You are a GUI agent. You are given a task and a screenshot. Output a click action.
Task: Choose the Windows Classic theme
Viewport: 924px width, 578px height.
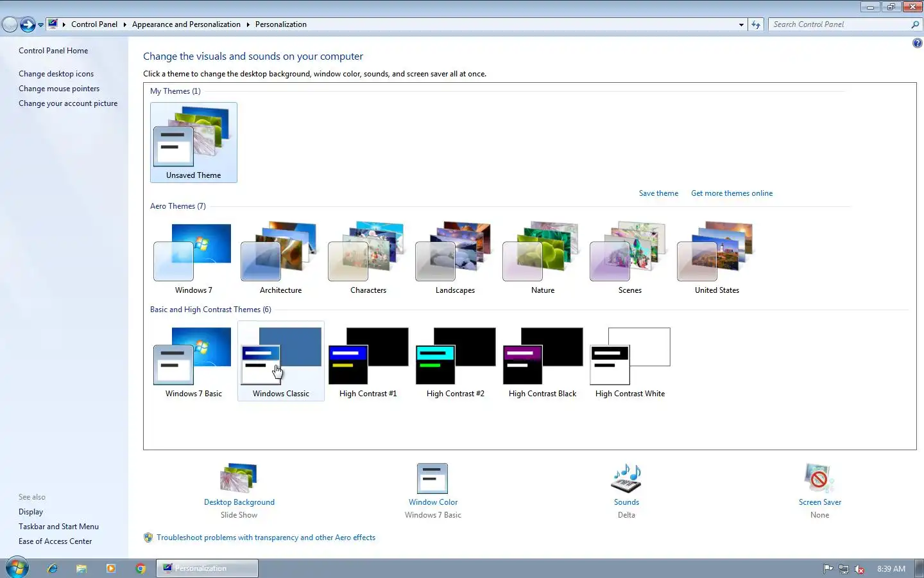[280, 362]
